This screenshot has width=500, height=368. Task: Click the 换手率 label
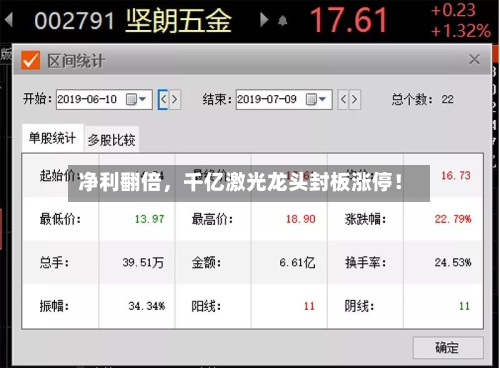click(365, 263)
